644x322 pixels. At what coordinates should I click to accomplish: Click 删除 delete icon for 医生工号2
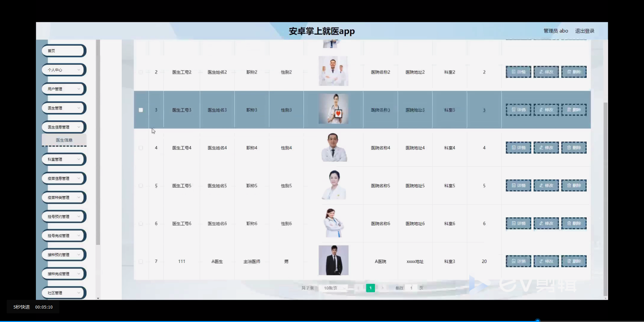(574, 71)
